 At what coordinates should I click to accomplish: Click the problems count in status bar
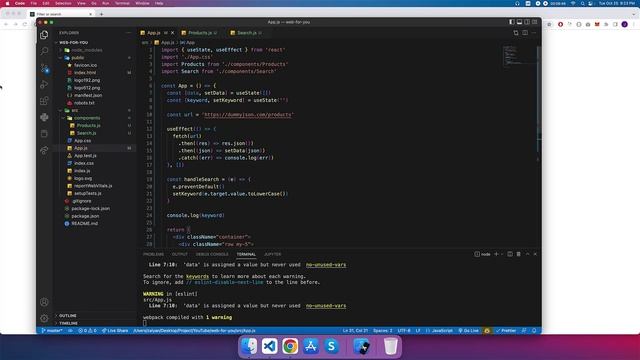[87, 331]
